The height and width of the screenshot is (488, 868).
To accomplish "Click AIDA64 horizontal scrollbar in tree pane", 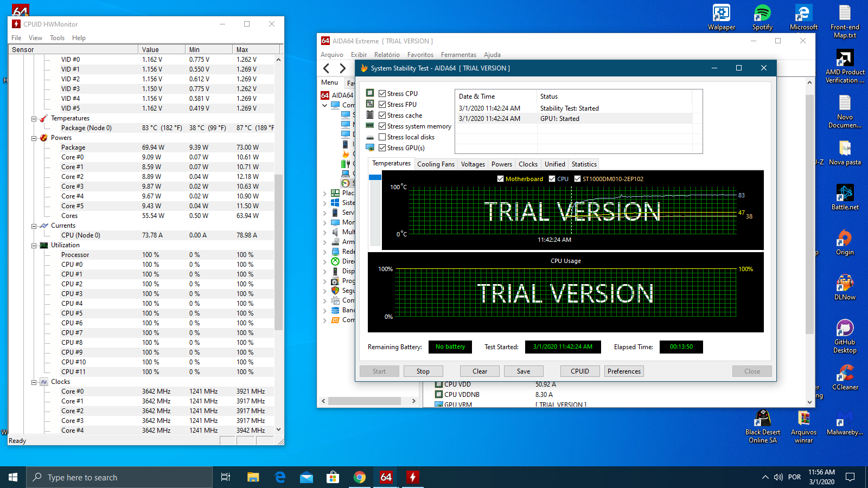I will 365,401.
